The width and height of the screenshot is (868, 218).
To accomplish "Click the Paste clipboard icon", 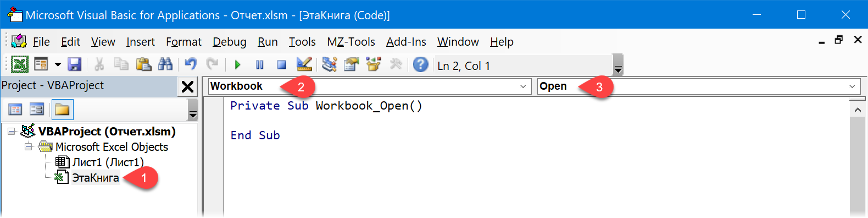I will (143, 64).
